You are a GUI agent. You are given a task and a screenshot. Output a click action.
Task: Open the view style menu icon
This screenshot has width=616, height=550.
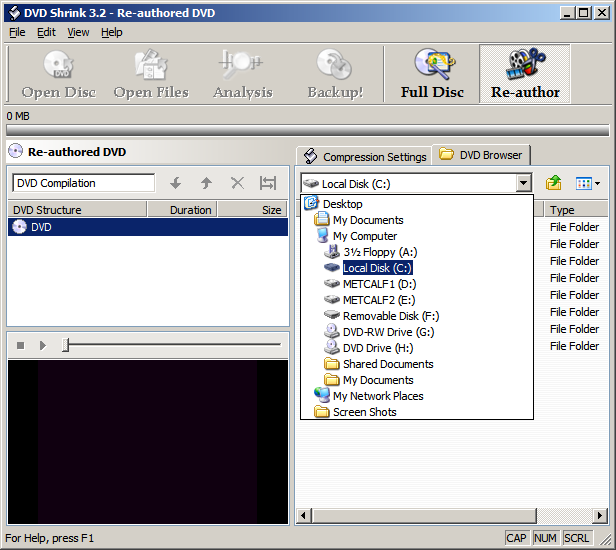[587, 183]
